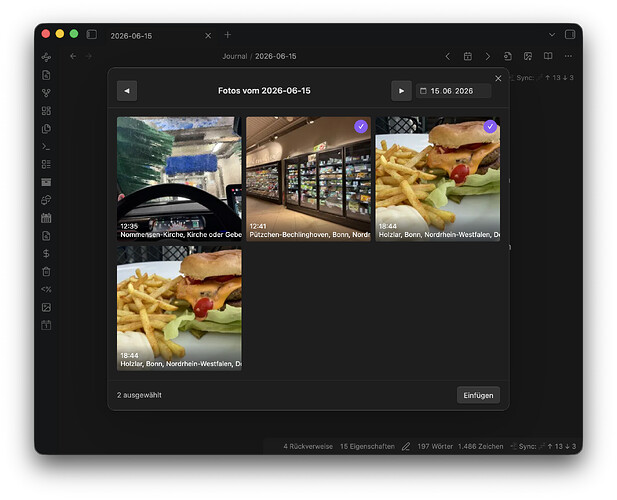The height and width of the screenshot is (500, 617).
Task: Close the 2026-06-15 tab
Action: pyautogui.click(x=208, y=36)
